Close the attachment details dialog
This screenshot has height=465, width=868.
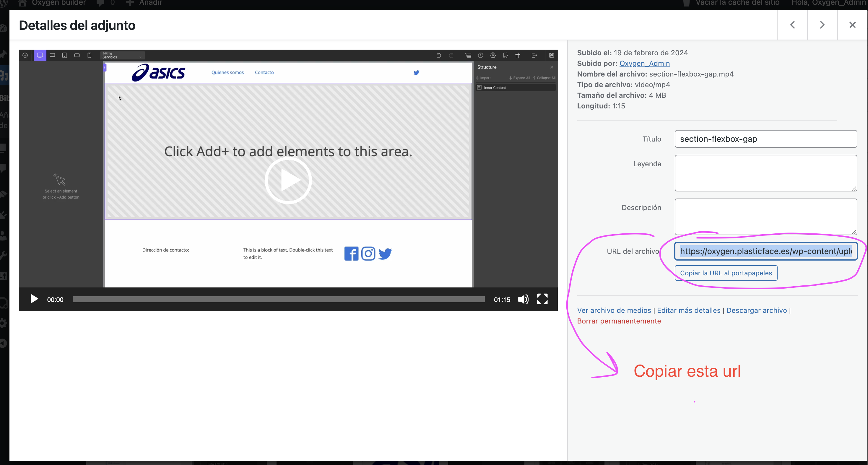click(853, 25)
